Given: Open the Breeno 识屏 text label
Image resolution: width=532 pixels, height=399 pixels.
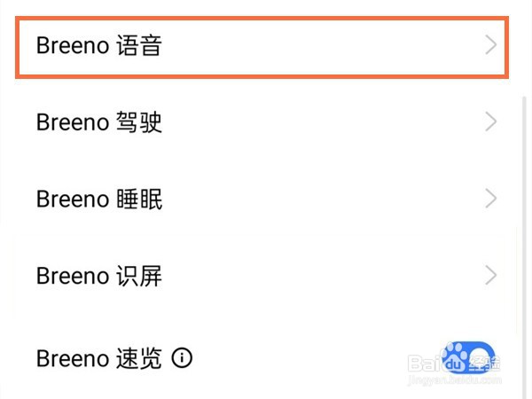Looking at the screenshot, I should (x=98, y=276).
